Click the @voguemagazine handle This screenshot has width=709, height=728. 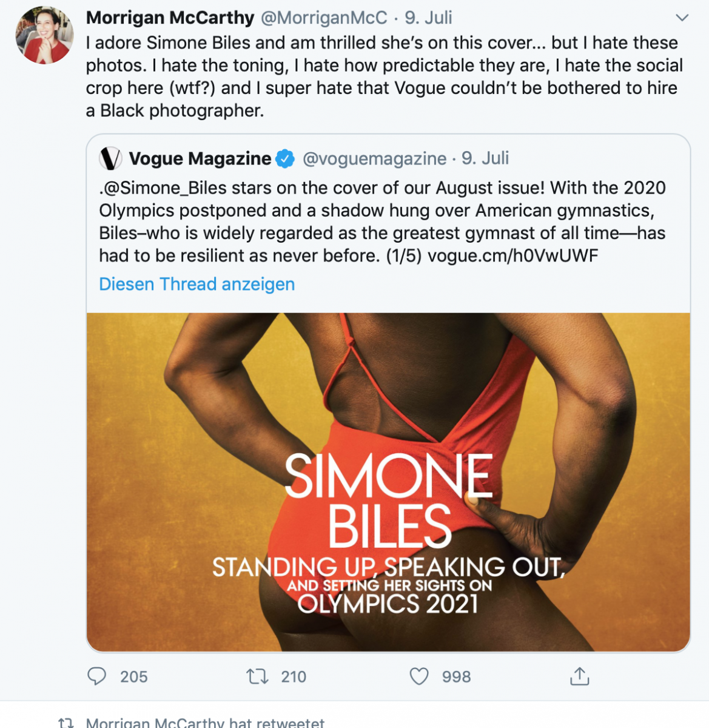pos(374,158)
